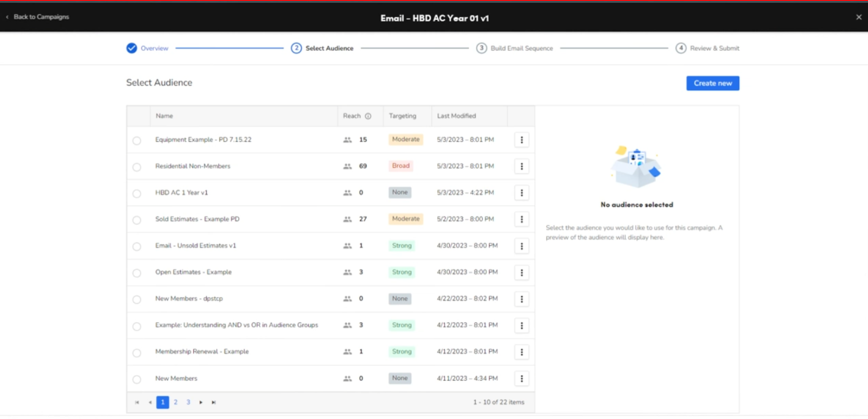Click the Last Modified column header

[456, 116]
